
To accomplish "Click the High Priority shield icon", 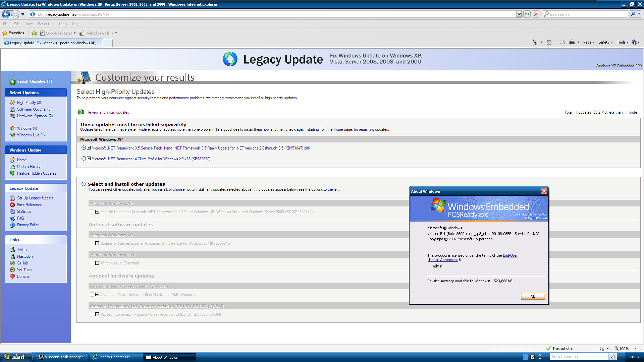I will pos(12,103).
